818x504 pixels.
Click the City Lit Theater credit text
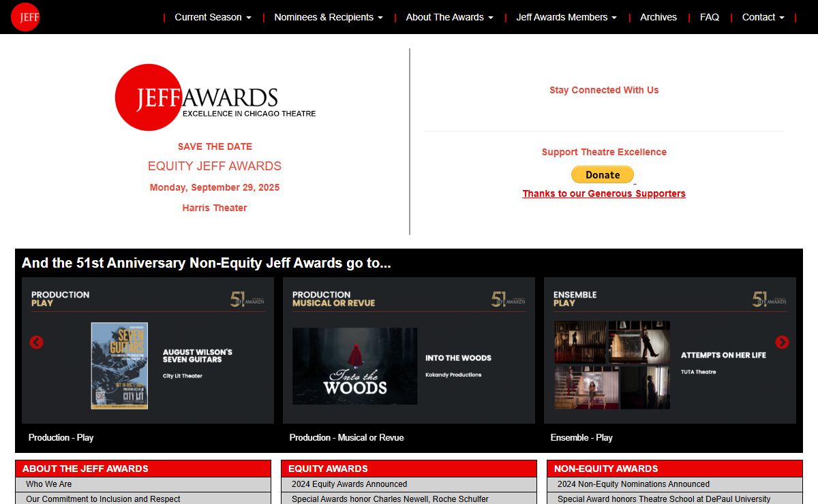click(183, 376)
